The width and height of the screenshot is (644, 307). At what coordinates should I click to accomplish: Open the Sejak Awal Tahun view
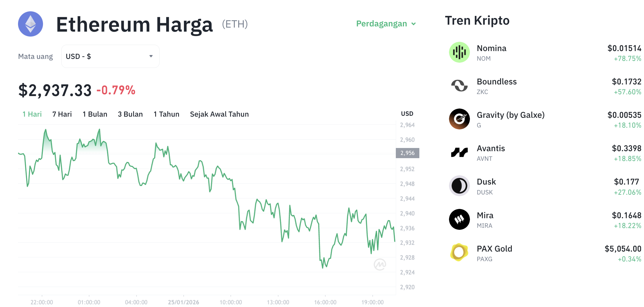coord(219,114)
